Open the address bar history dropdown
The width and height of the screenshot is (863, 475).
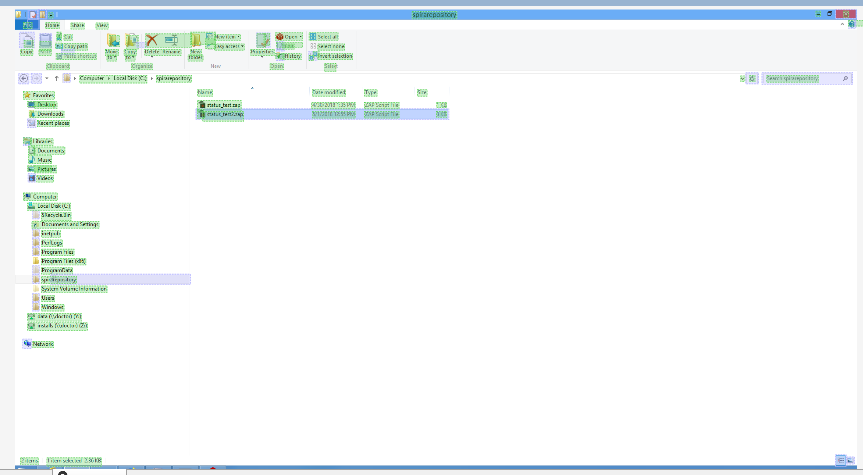[742, 78]
